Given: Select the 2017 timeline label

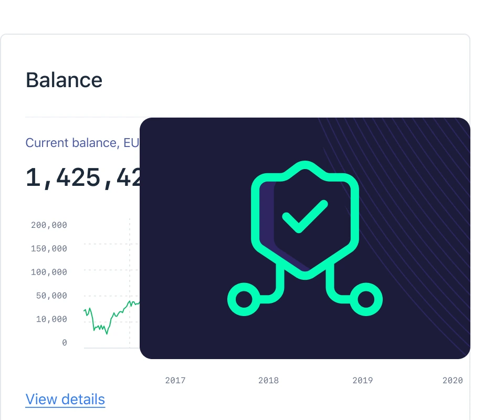Looking at the screenshot, I should click(175, 380).
